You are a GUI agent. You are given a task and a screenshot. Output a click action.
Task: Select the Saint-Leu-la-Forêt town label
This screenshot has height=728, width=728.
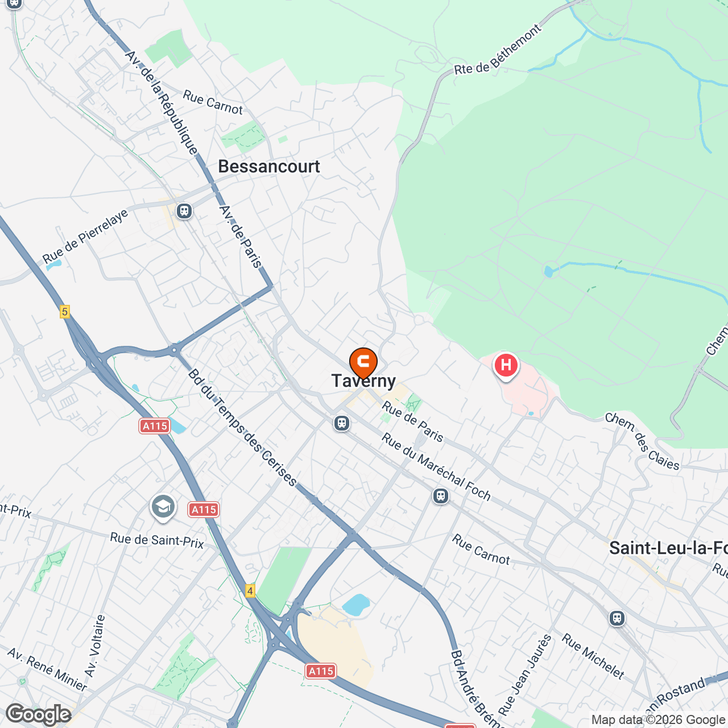[668, 548]
